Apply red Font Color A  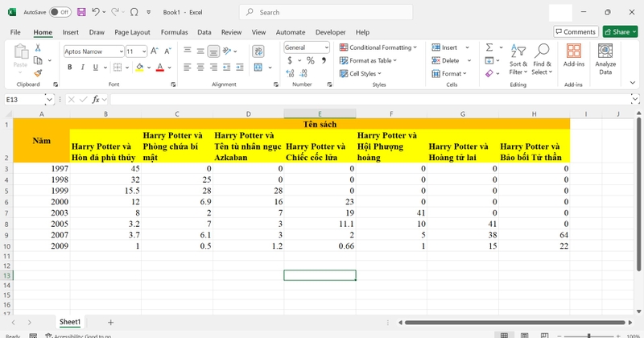160,68
